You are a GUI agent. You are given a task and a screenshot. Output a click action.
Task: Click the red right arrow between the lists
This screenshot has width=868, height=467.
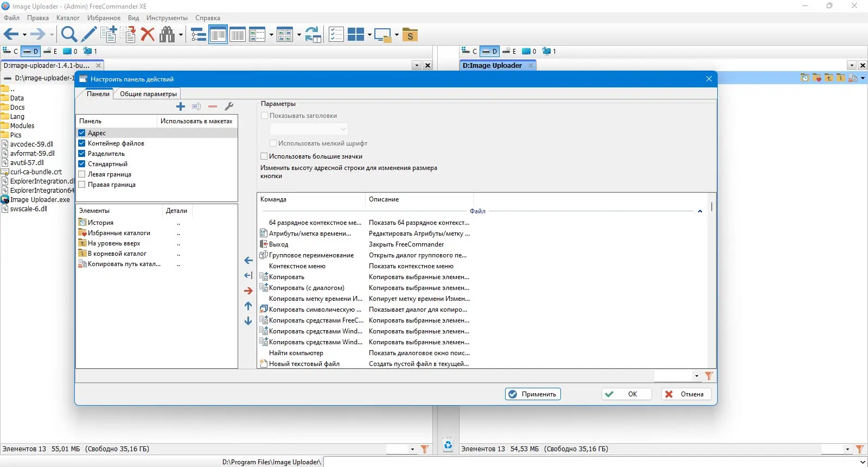[248, 291]
